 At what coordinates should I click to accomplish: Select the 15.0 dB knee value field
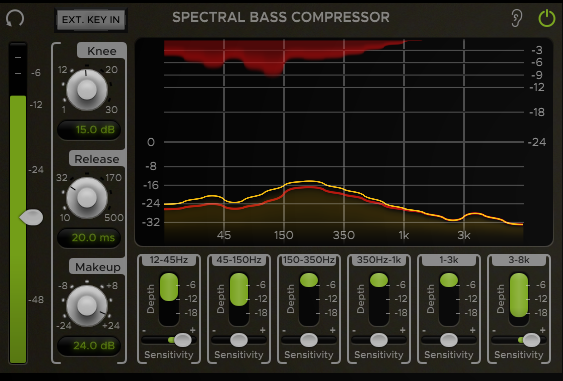point(89,130)
